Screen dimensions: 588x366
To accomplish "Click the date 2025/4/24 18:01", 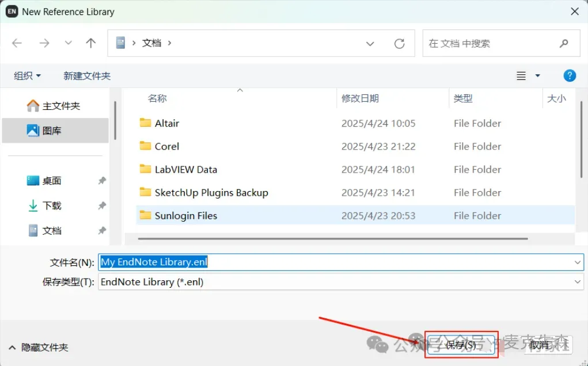I will pos(378,170).
